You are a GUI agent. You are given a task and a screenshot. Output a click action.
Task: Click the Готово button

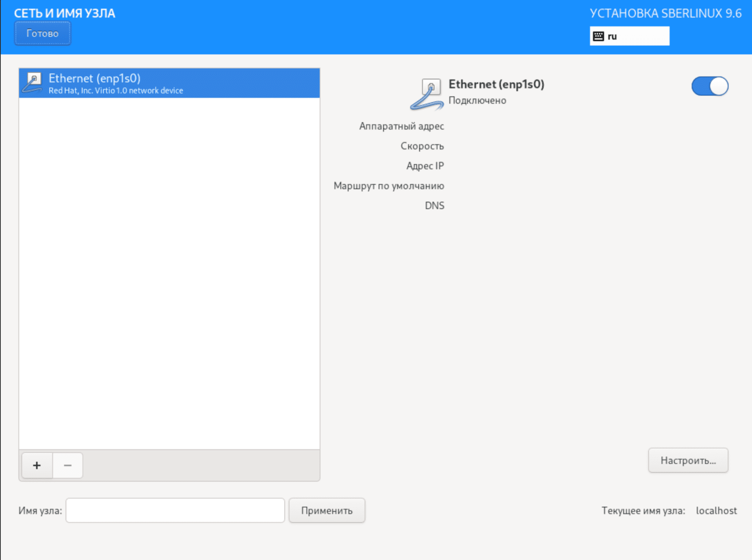pos(43,34)
